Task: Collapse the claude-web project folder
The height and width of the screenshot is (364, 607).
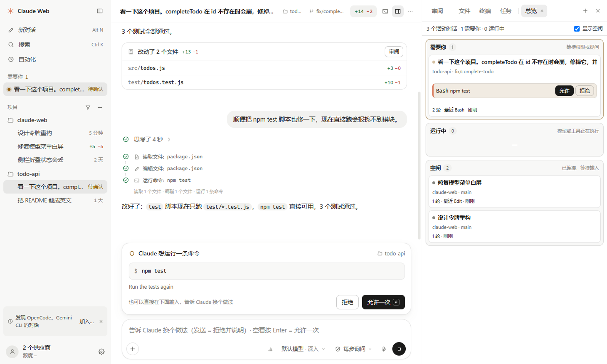Action: [x=55, y=120]
